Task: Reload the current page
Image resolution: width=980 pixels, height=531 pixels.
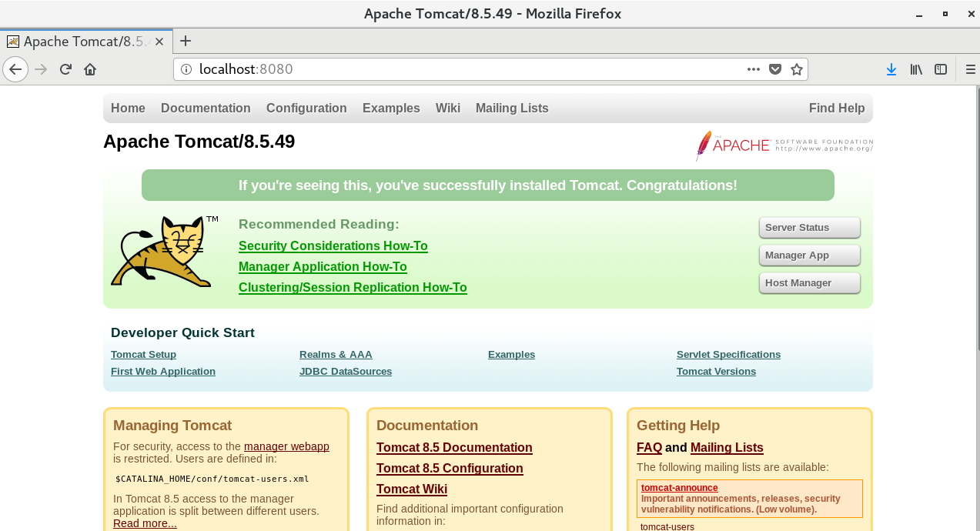Action: point(65,69)
